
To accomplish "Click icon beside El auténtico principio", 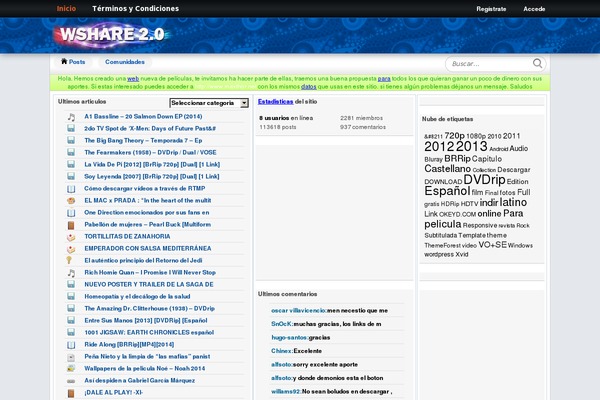I will pos(69,260).
